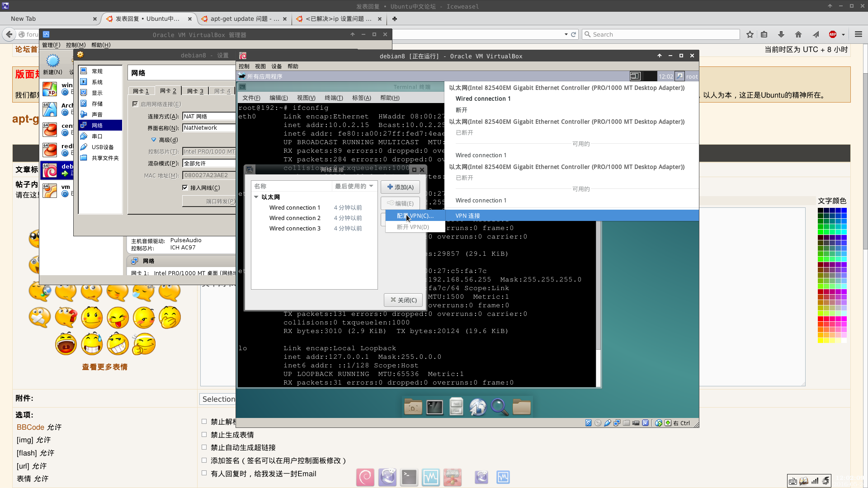Switch to the 网卡 3 adapter tab
Image resolution: width=868 pixels, height=488 pixels.
tap(195, 91)
